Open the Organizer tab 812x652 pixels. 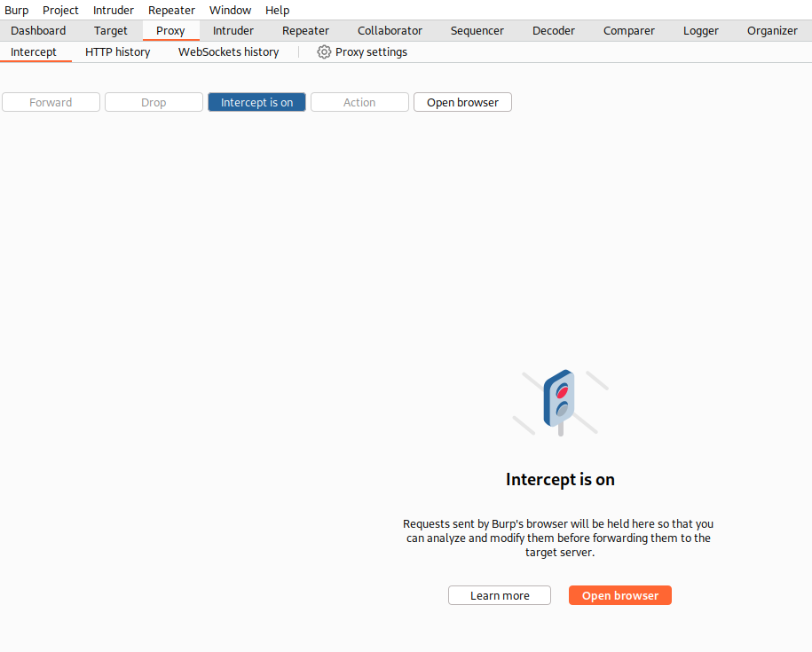772,31
